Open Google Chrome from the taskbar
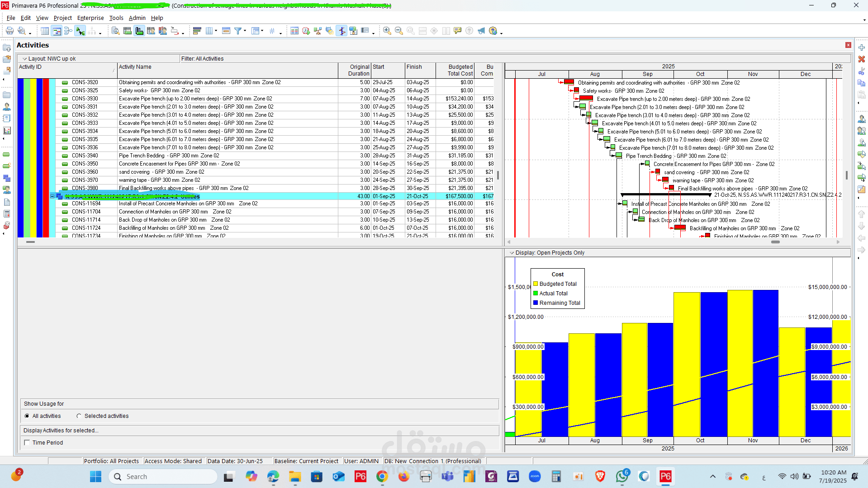Image resolution: width=868 pixels, height=488 pixels. 382,477
